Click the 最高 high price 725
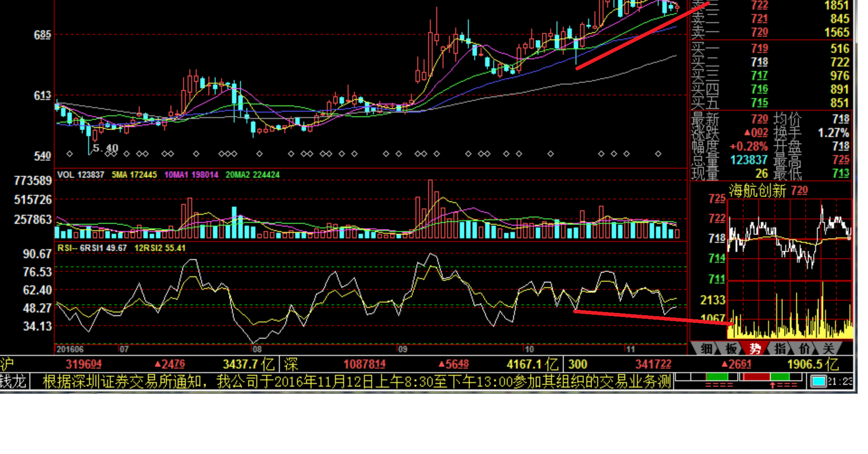The height and width of the screenshot is (454, 868). [841, 160]
